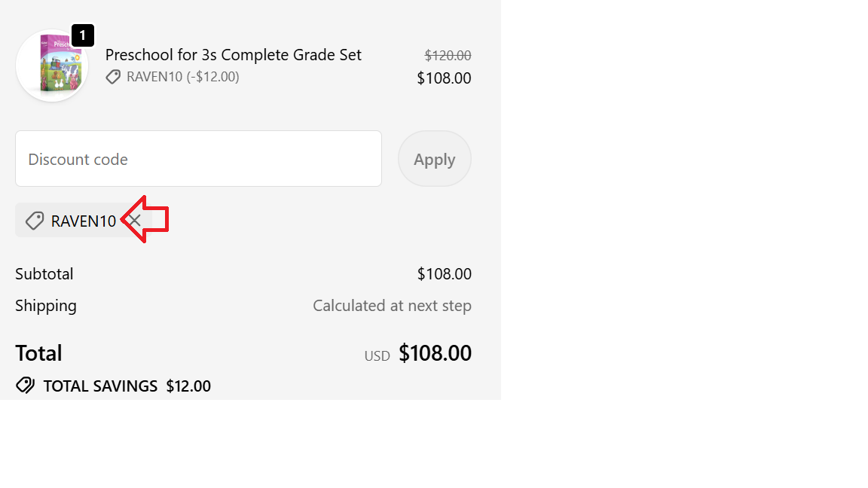
Task: Click the Subtotal amount of $108.00
Action: click(444, 273)
